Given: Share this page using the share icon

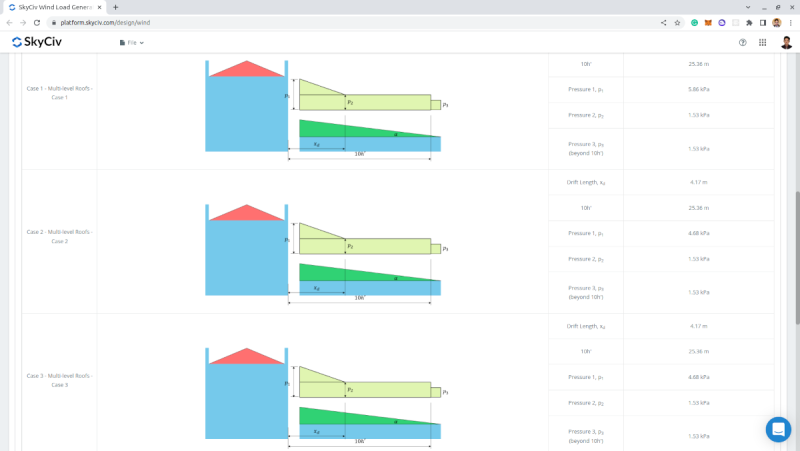Looking at the screenshot, I should tap(663, 22).
